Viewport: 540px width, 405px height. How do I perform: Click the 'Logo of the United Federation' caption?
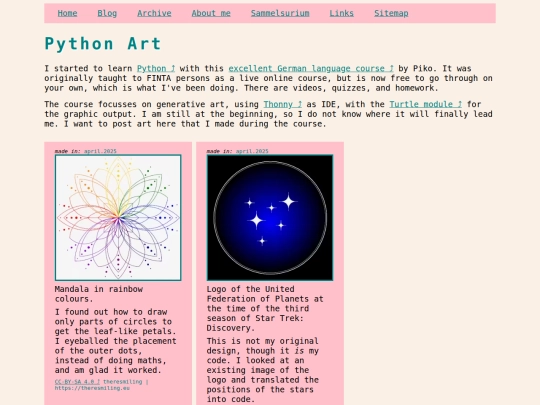tap(265, 308)
